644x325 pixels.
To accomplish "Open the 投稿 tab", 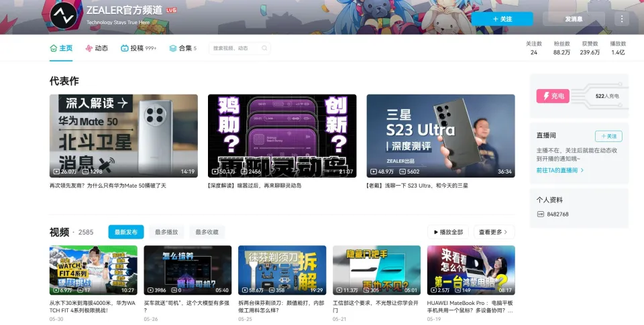I will coord(138,48).
